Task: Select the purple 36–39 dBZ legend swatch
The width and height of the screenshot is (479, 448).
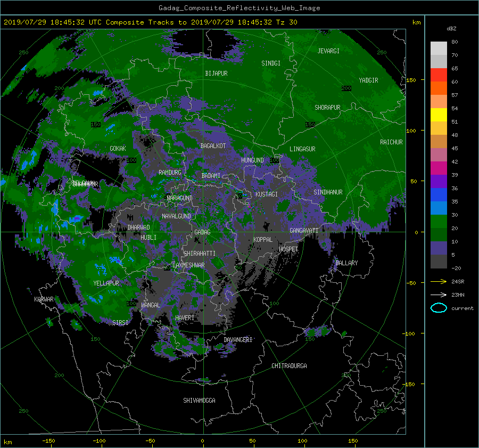Action: pyautogui.click(x=439, y=182)
